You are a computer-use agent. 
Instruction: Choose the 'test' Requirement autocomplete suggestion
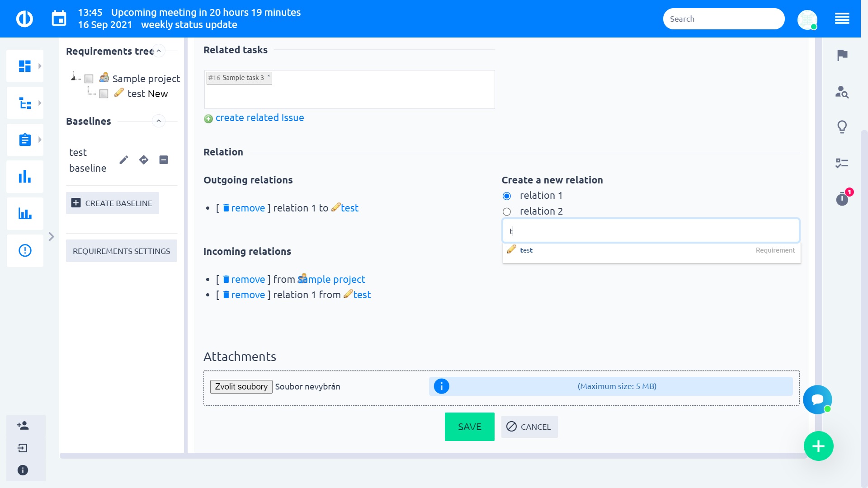tap(526, 250)
